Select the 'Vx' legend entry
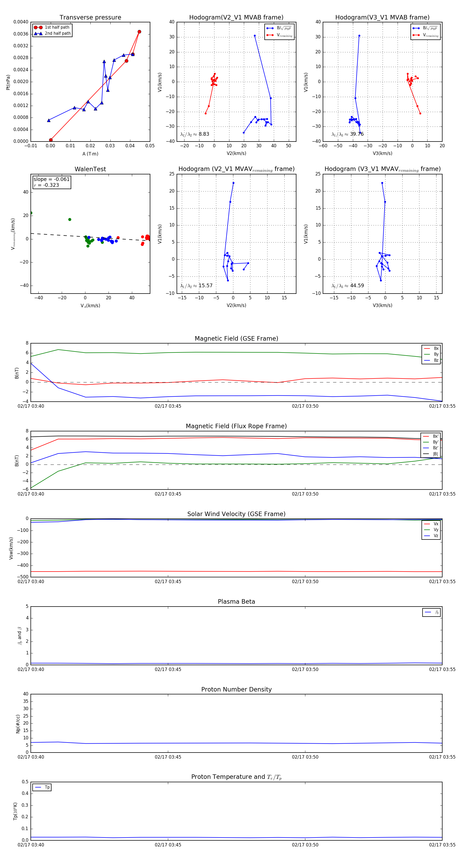473x868 pixels. (x=431, y=524)
